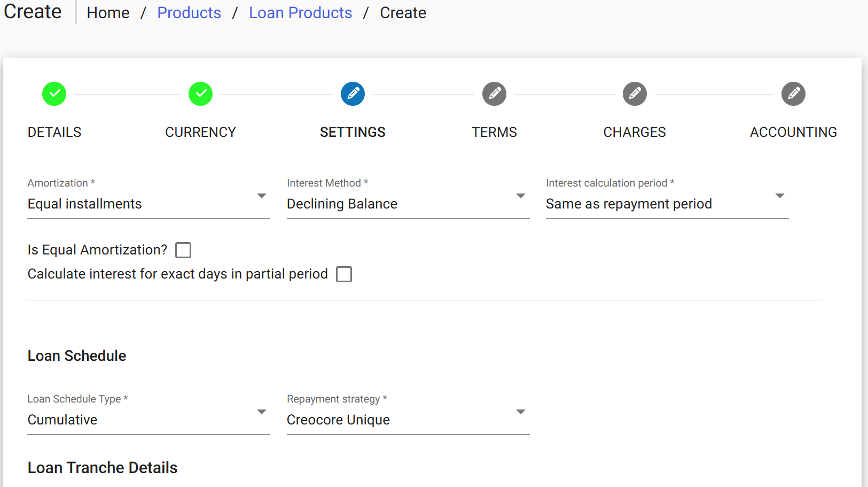Open the Products breadcrumb link
Viewport: 868px width, 487px height.
[189, 13]
